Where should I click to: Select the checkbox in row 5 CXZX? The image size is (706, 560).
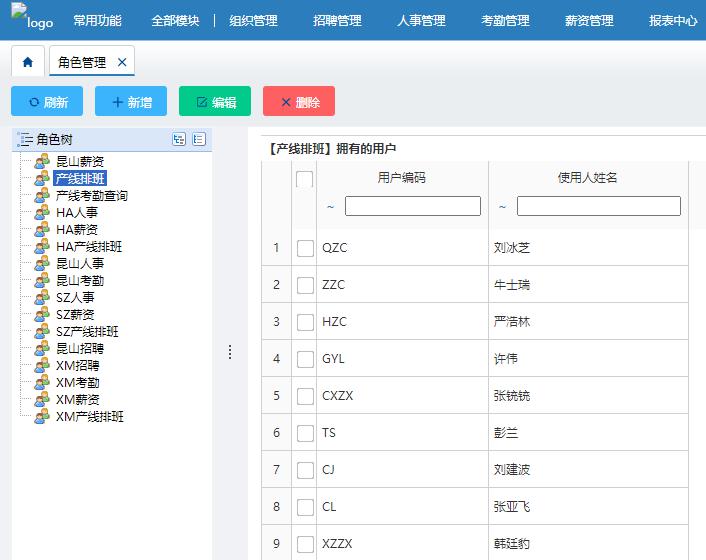point(305,396)
